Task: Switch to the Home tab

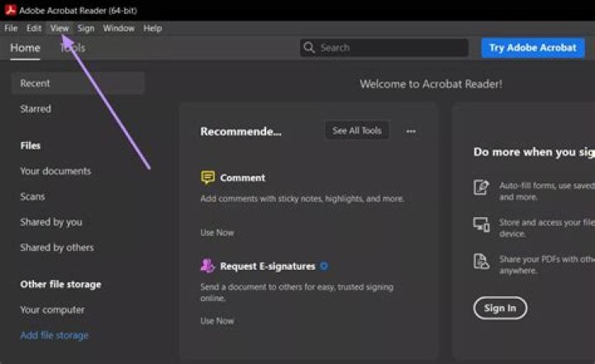Action: coord(25,48)
